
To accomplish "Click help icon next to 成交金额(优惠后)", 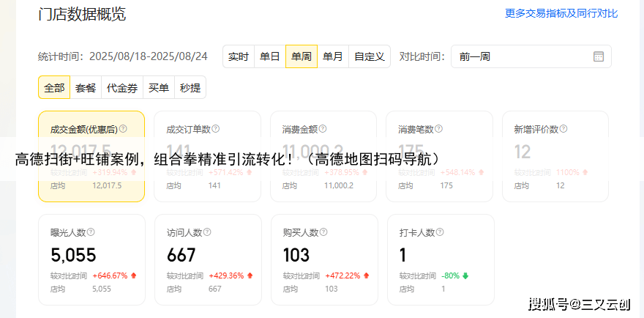I will pyautogui.click(x=123, y=129).
